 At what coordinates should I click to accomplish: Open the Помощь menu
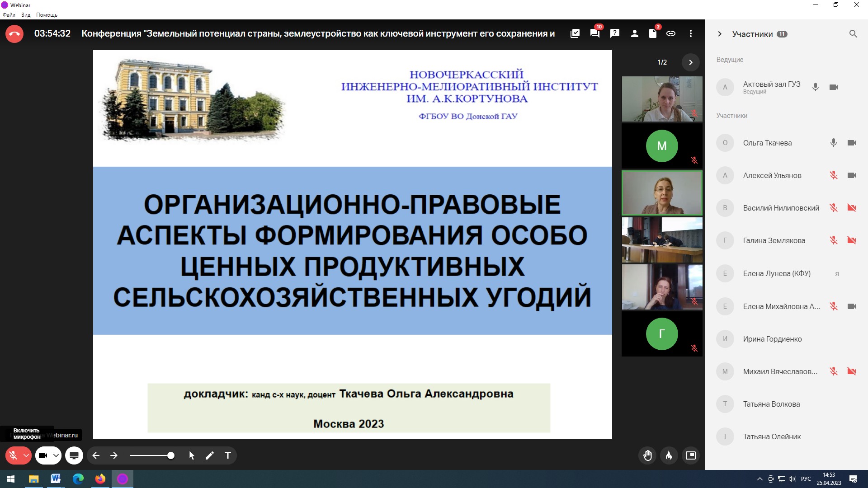(x=47, y=15)
